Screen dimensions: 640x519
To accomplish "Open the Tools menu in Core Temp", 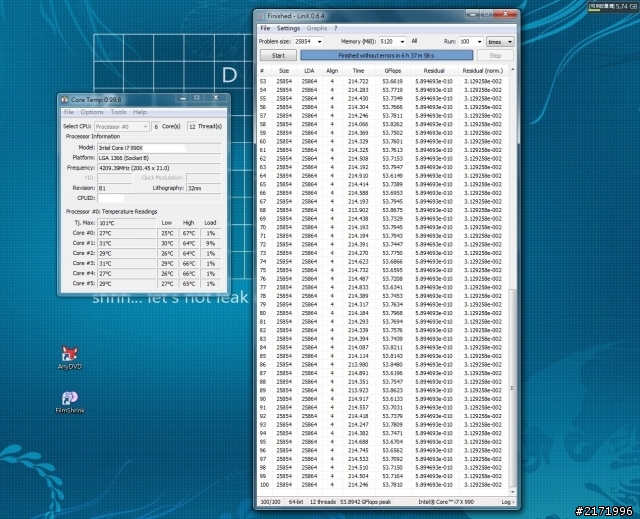I will pos(118,112).
